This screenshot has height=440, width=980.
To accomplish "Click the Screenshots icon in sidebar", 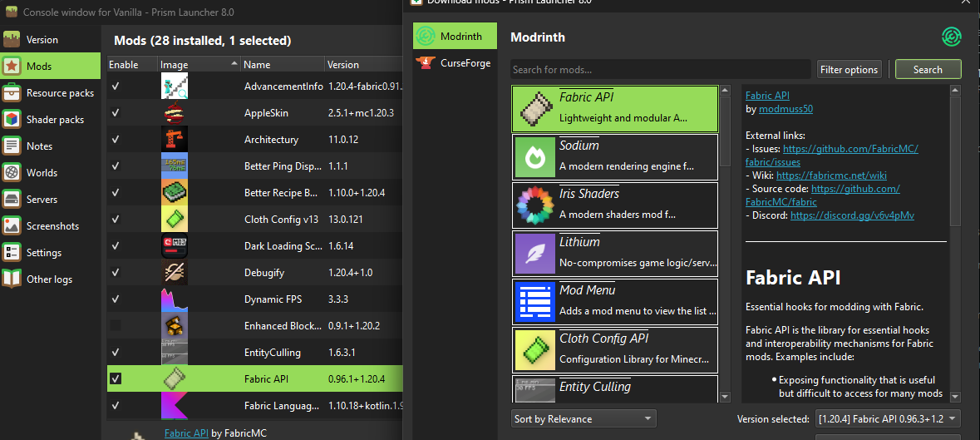I will point(12,226).
